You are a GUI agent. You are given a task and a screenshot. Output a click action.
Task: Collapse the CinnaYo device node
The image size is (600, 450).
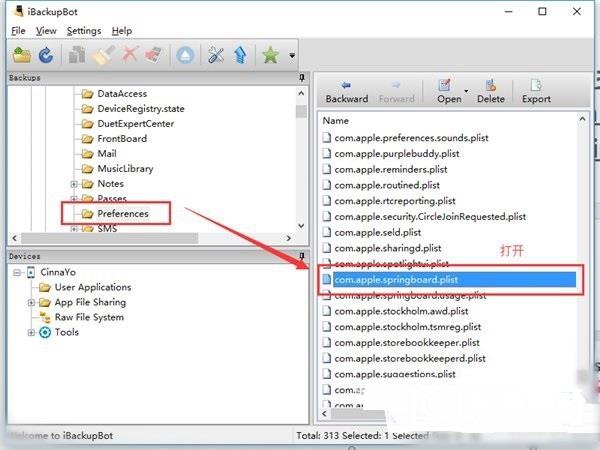(x=18, y=272)
